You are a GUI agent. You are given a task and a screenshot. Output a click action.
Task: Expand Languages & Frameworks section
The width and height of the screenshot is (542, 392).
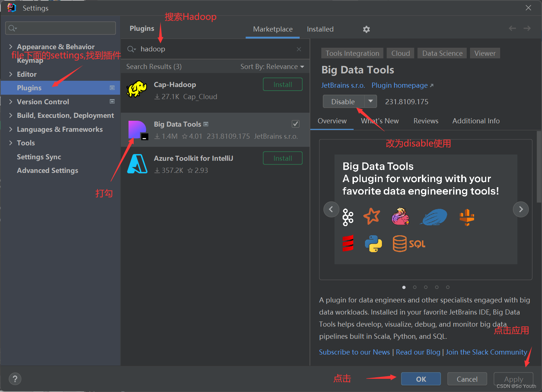point(11,129)
